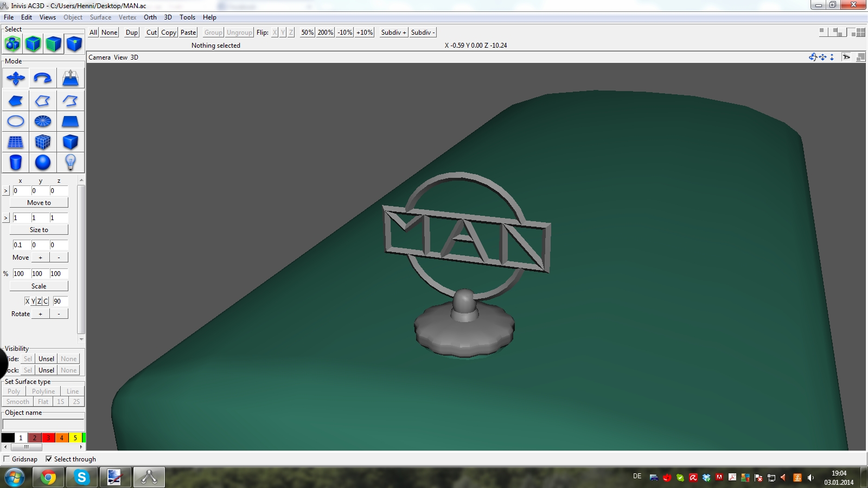
Task: Click the 200% scale button
Action: (x=325, y=33)
